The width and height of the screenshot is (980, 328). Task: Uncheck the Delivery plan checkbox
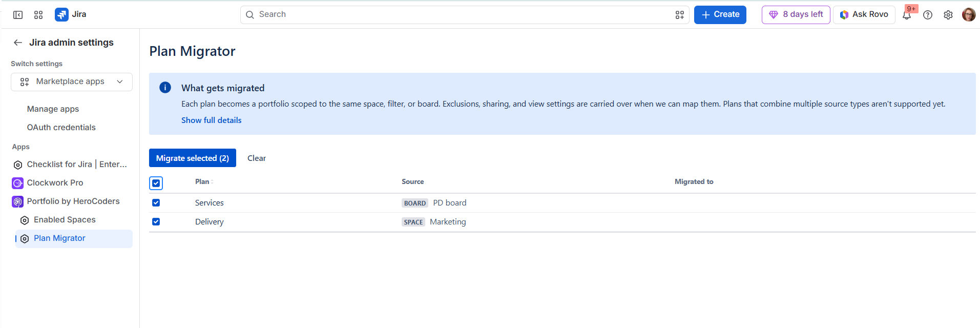click(x=156, y=222)
